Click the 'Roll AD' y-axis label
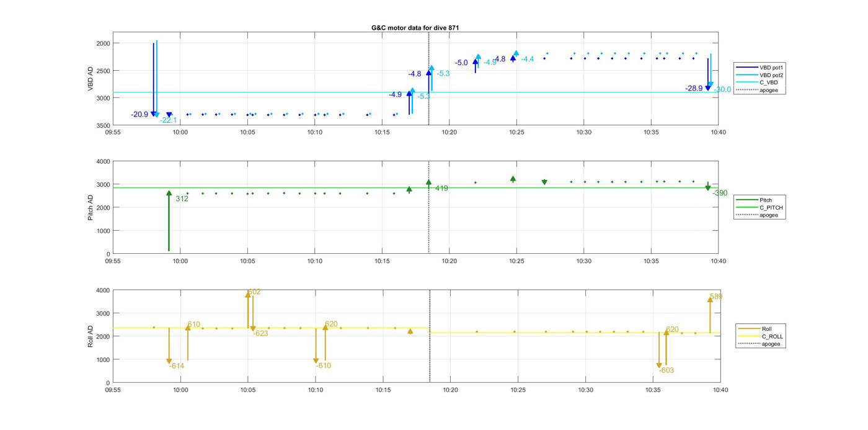 pos(91,336)
